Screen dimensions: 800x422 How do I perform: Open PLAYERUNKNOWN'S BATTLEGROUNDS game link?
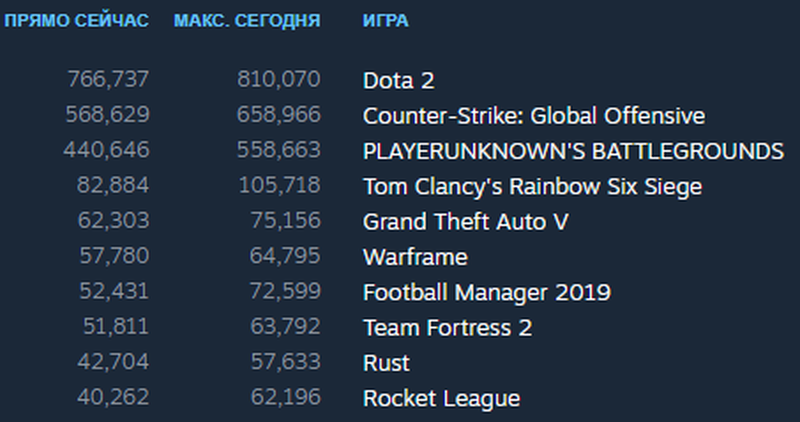pos(573,151)
